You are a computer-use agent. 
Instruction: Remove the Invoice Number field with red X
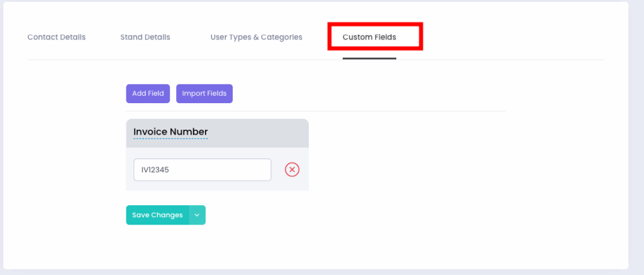(292, 169)
